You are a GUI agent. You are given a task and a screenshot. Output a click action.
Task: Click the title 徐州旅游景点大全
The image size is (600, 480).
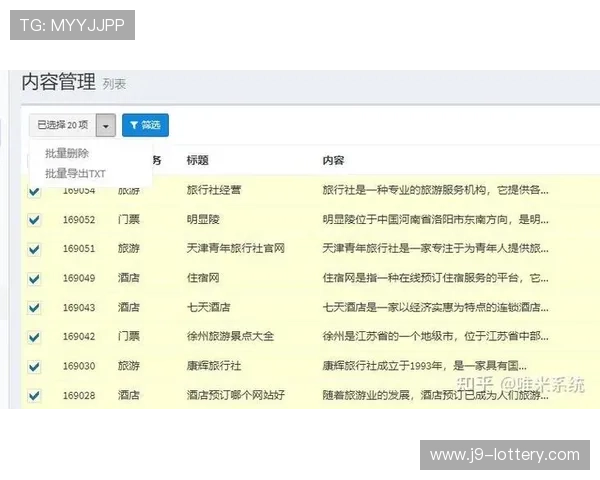click(x=230, y=336)
